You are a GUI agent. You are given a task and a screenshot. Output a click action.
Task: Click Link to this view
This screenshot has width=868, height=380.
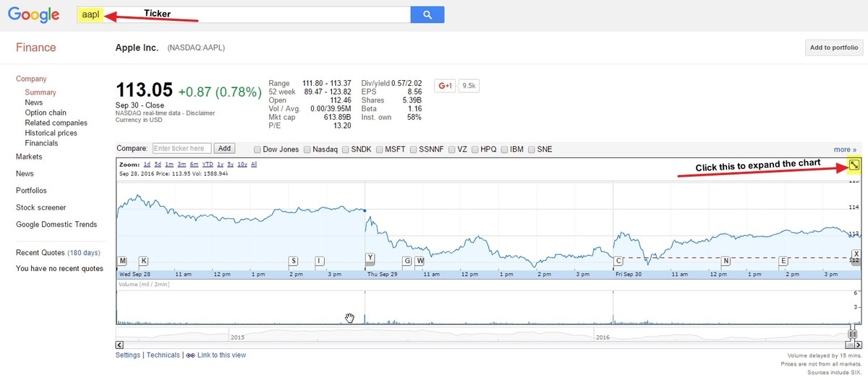[221, 355]
